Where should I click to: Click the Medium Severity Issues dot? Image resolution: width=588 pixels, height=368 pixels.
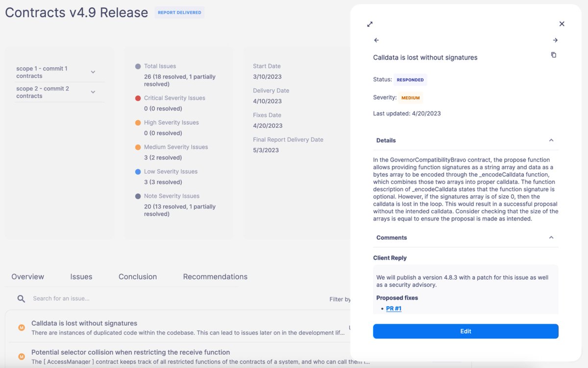[x=138, y=147]
